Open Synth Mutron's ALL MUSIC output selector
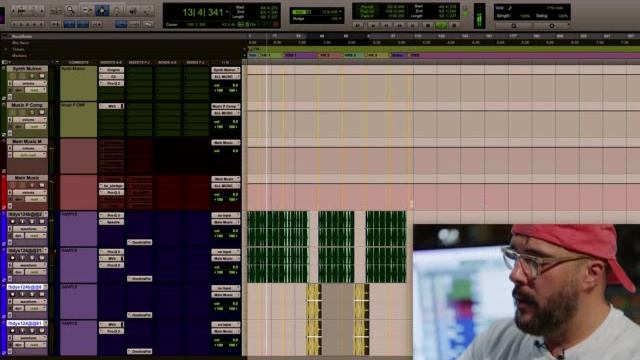Screen dimensions: 640x360 click(x=225, y=77)
